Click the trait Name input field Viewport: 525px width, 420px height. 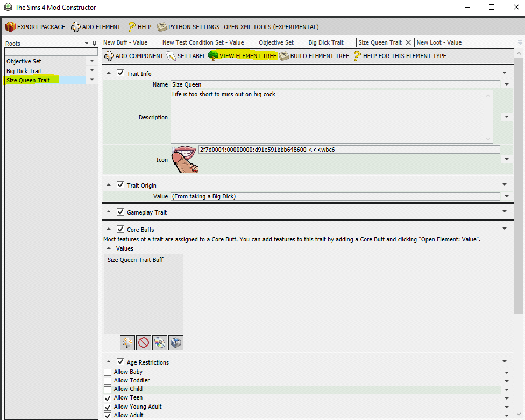336,84
